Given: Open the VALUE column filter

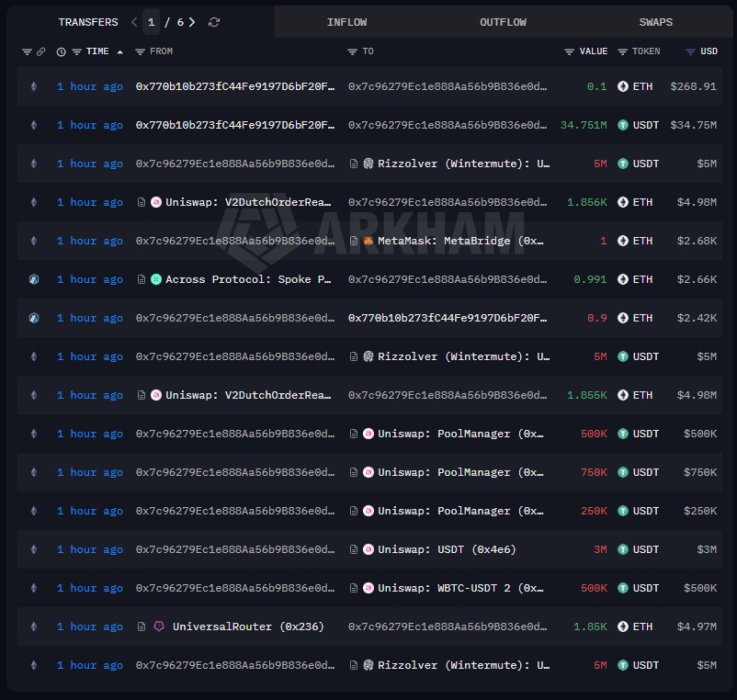Looking at the screenshot, I should [569, 51].
